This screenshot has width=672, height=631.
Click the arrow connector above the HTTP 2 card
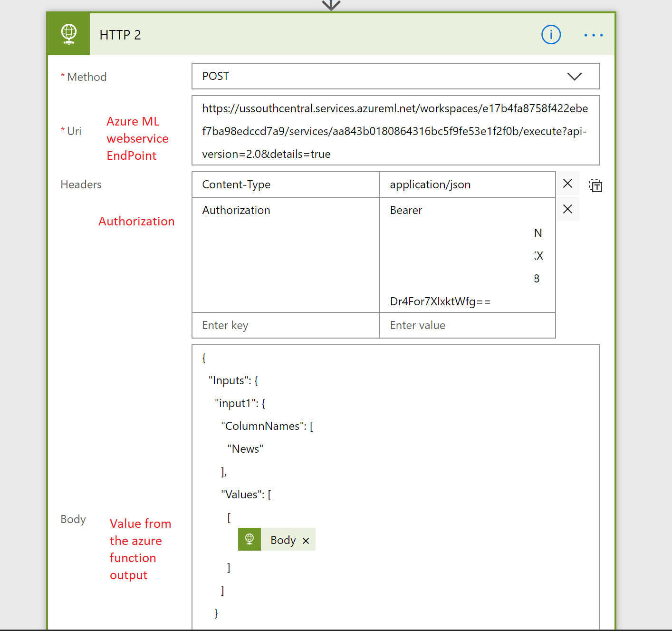[331, 5]
